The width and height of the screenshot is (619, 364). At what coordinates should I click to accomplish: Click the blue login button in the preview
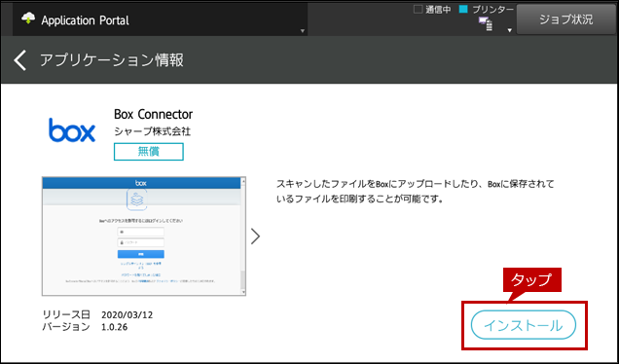pyautogui.click(x=141, y=254)
